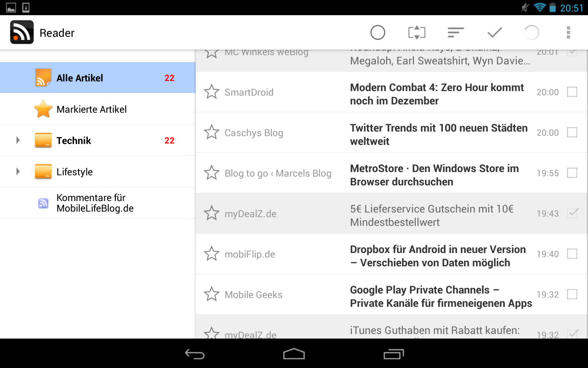Tap the Reader title text

[x=57, y=33]
